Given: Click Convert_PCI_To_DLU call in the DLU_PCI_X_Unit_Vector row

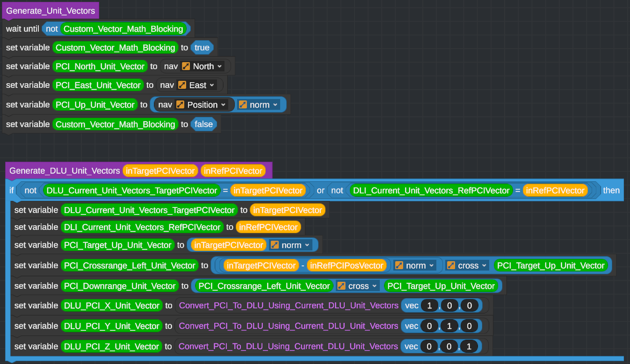Looking at the screenshot, I should pos(289,306).
